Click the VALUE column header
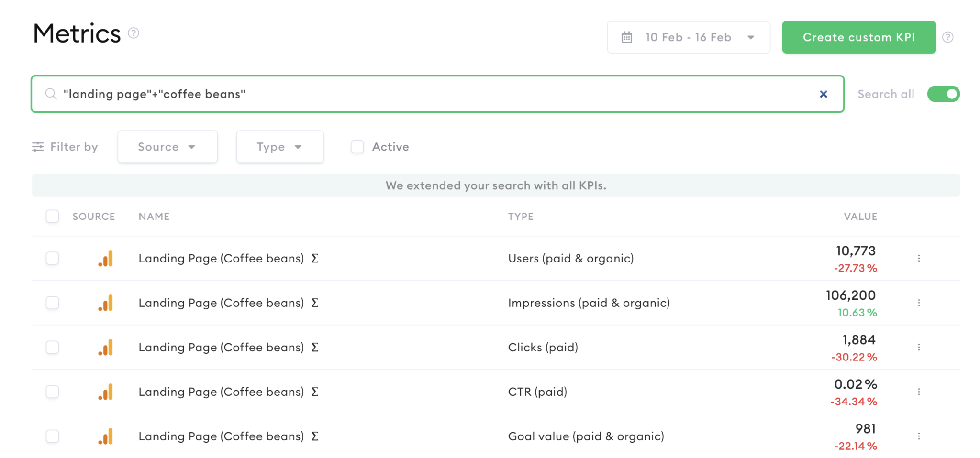The height and width of the screenshot is (458, 980). (860, 216)
